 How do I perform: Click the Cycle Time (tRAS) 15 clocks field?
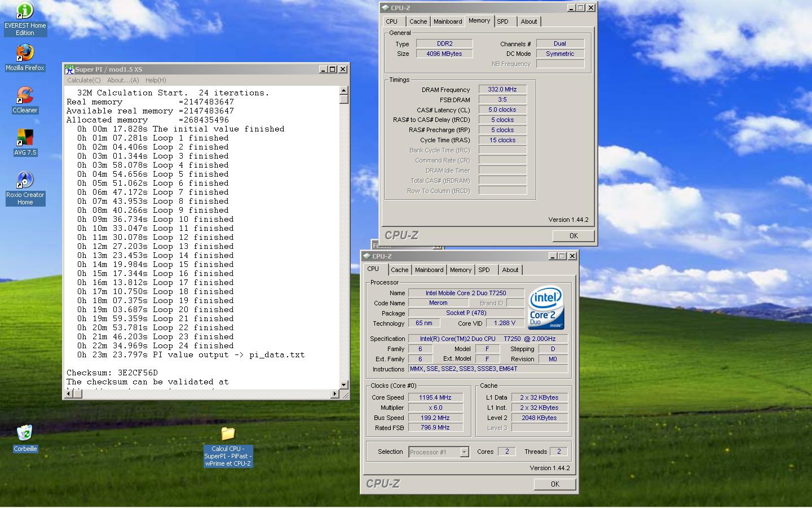502,140
